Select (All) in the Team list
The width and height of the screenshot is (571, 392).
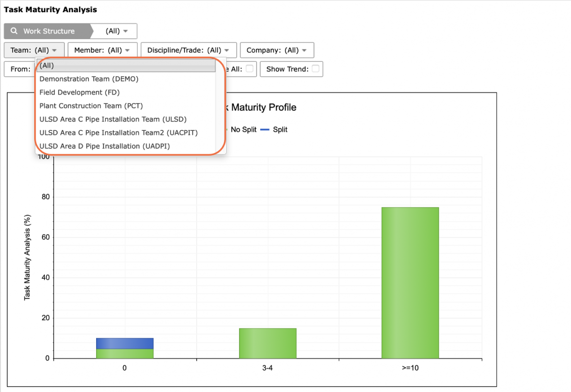[126, 65]
